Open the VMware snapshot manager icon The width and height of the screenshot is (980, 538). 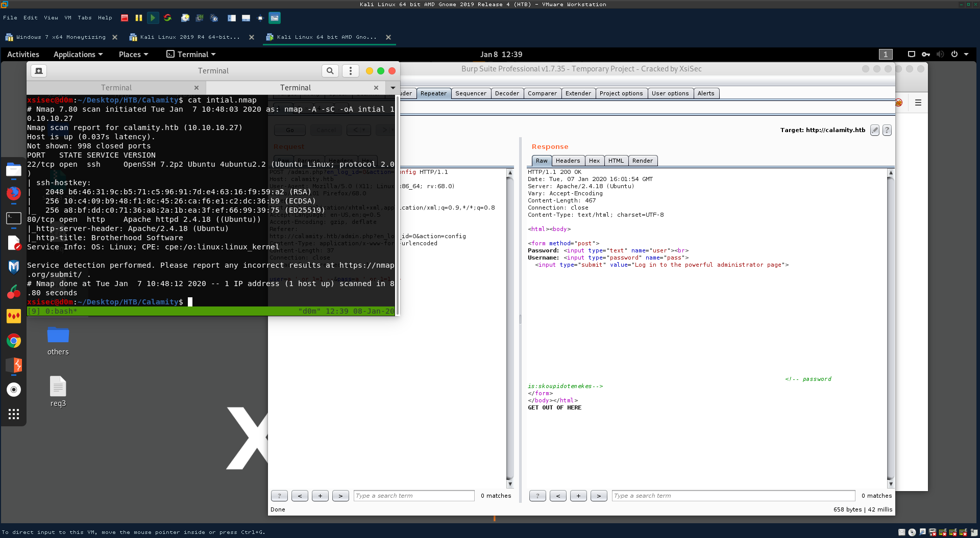coord(214,18)
